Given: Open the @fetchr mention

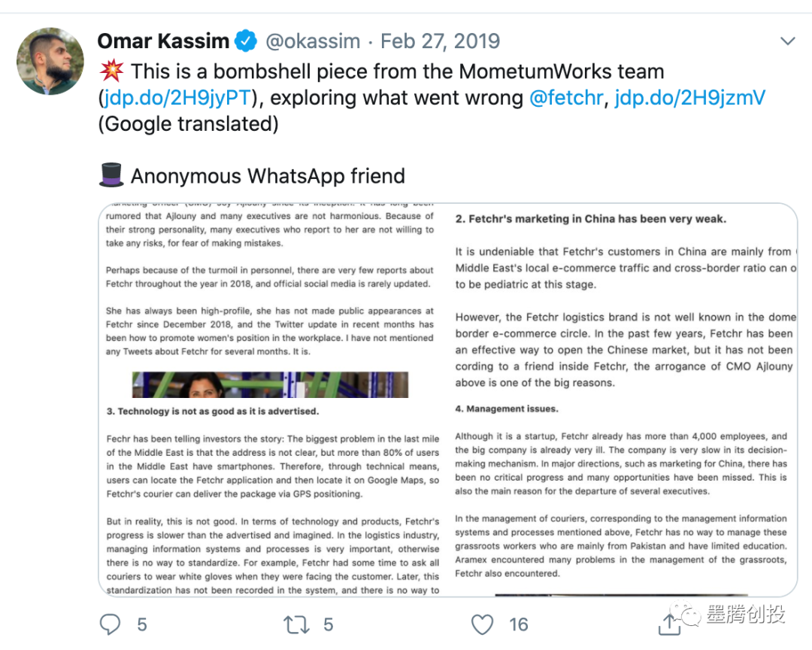Looking at the screenshot, I should pos(567,98).
